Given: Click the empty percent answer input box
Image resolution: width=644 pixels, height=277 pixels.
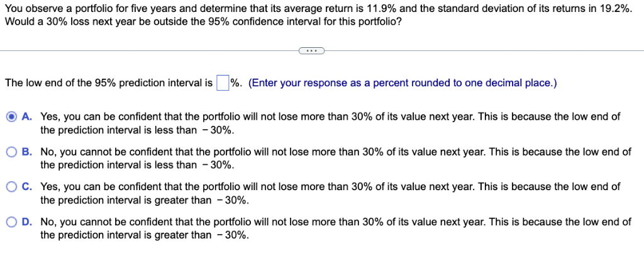Looking at the screenshot, I should pos(222,83).
